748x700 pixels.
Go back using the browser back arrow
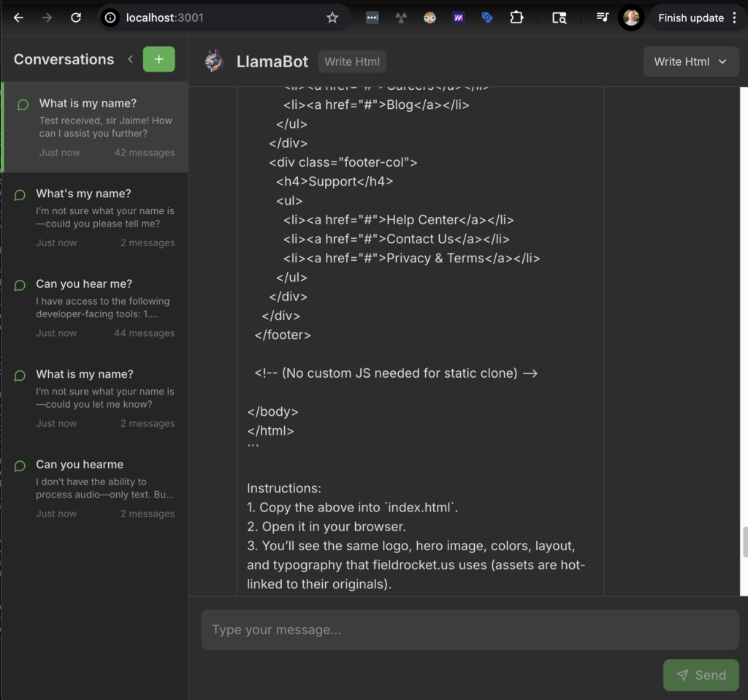pos(18,18)
